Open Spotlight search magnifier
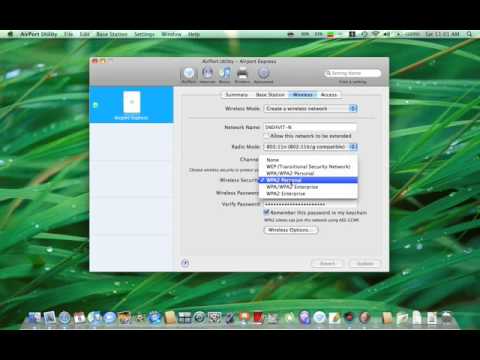Image resolution: width=480 pixels, height=360 pixels. (x=469, y=34)
